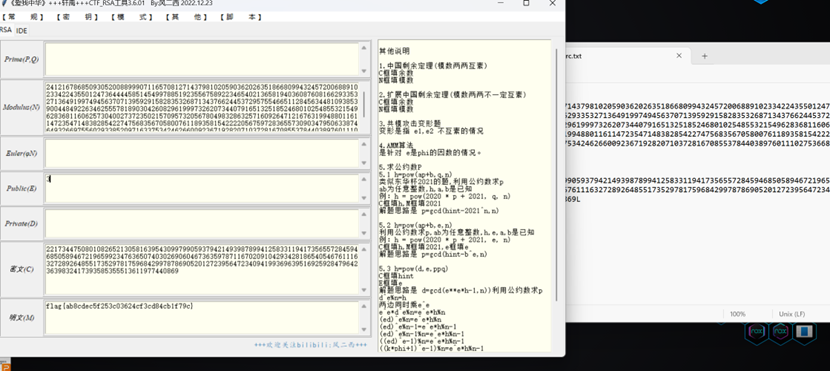Switch to the IDE tab

[21, 31]
